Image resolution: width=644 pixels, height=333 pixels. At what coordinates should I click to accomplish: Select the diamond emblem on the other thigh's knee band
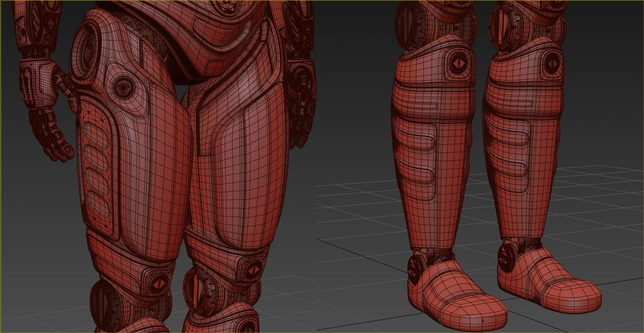pyautogui.click(x=254, y=270)
